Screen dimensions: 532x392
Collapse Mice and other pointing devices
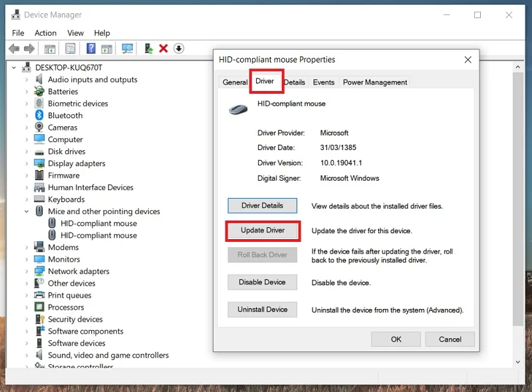click(x=27, y=211)
